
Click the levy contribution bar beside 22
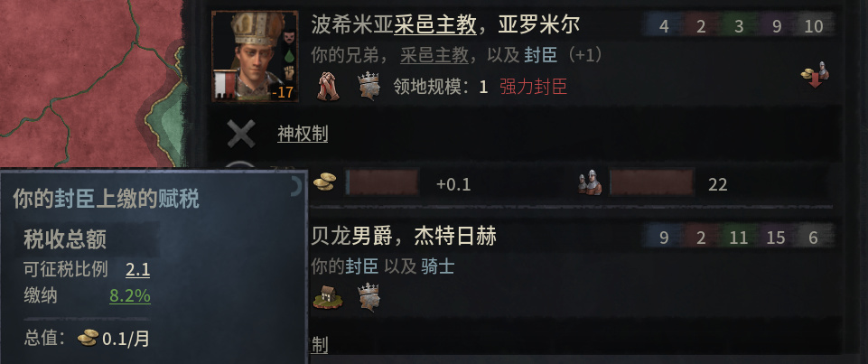(x=651, y=182)
